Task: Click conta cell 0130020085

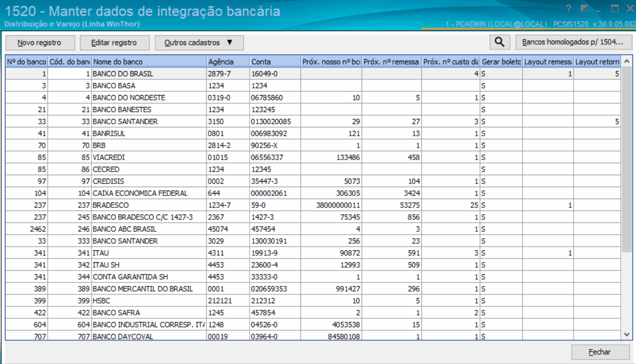Action: click(275, 122)
